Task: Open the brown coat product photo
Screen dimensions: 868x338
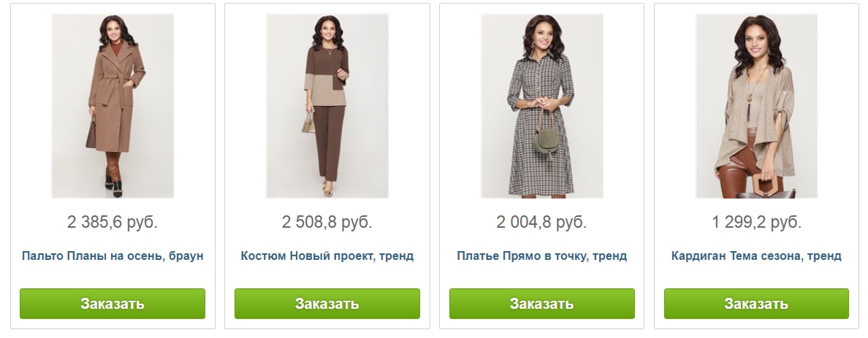Action: (x=113, y=106)
